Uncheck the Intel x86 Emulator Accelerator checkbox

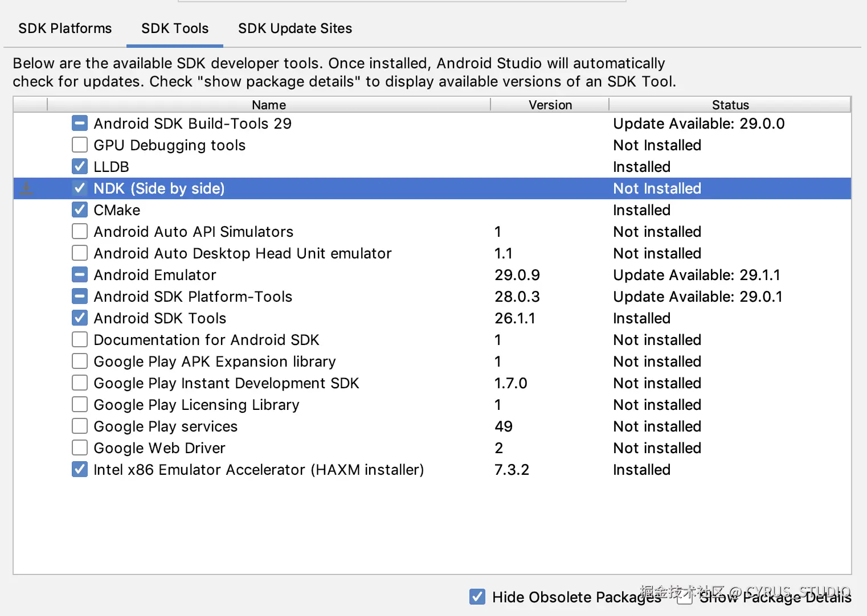point(80,470)
